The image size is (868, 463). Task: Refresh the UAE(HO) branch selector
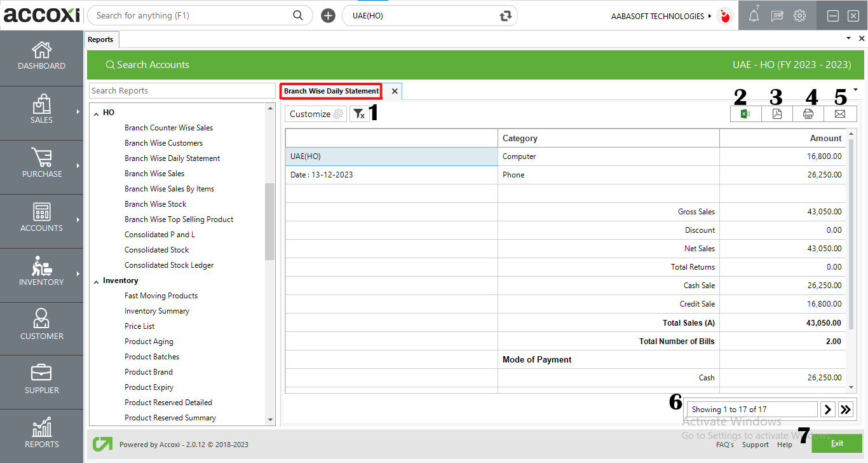506,16
